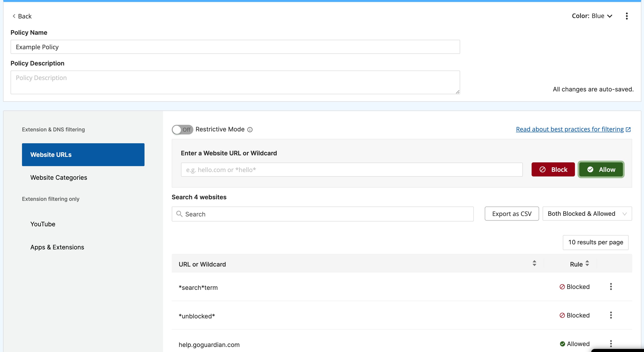This screenshot has width=644, height=352.
Task: Select the Website URLs section
Action: [x=83, y=155]
